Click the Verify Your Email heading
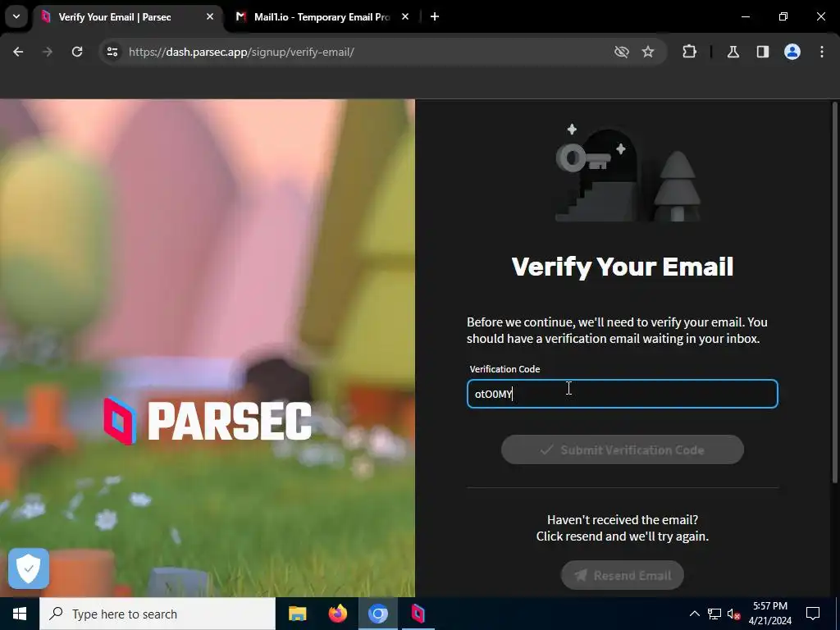 (x=623, y=267)
